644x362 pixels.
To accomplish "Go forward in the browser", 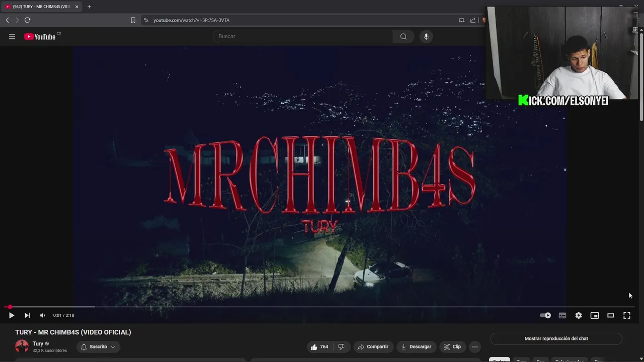I will pyautogui.click(x=17, y=20).
